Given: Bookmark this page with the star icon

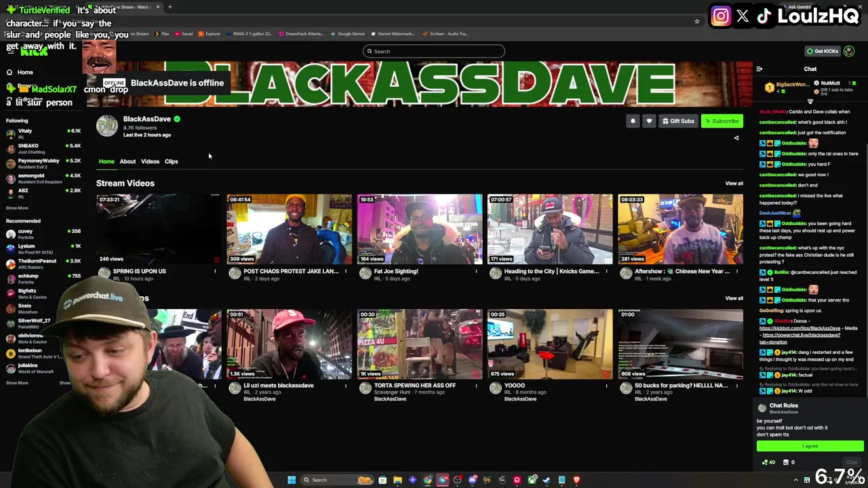Looking at the screenshot, I should [696, 22].
